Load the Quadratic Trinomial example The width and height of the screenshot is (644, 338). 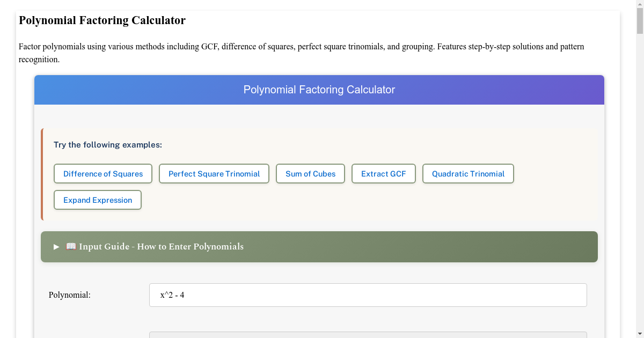[x=467, y=173]
